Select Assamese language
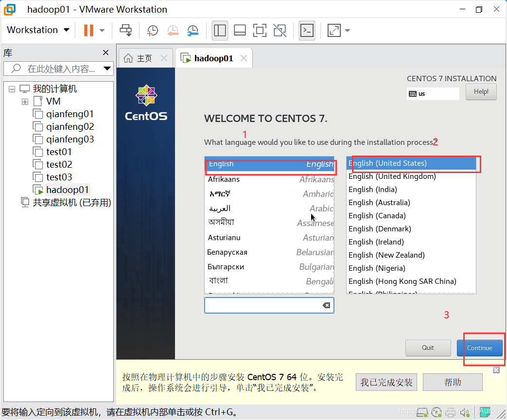 pos(269,223)
